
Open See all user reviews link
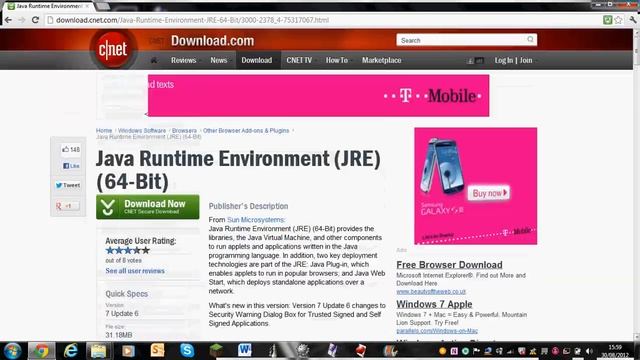pos(135,271)
